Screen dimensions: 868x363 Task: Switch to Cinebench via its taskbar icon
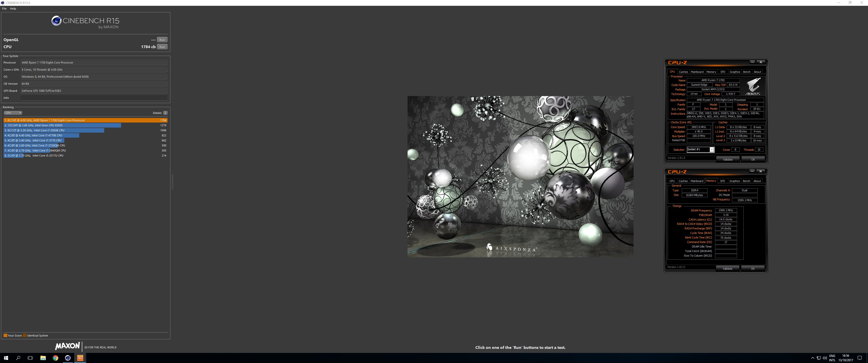(x=68, y=358)
